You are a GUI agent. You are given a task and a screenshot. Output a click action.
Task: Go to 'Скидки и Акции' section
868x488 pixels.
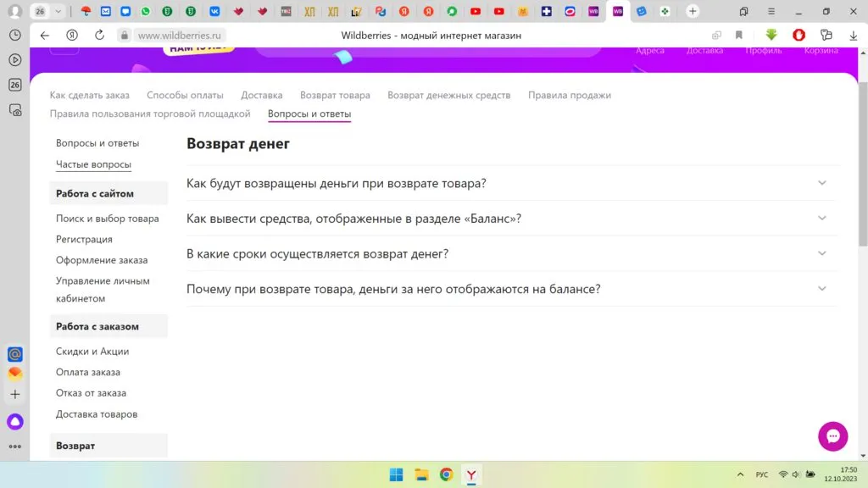(x=92, y=352)
